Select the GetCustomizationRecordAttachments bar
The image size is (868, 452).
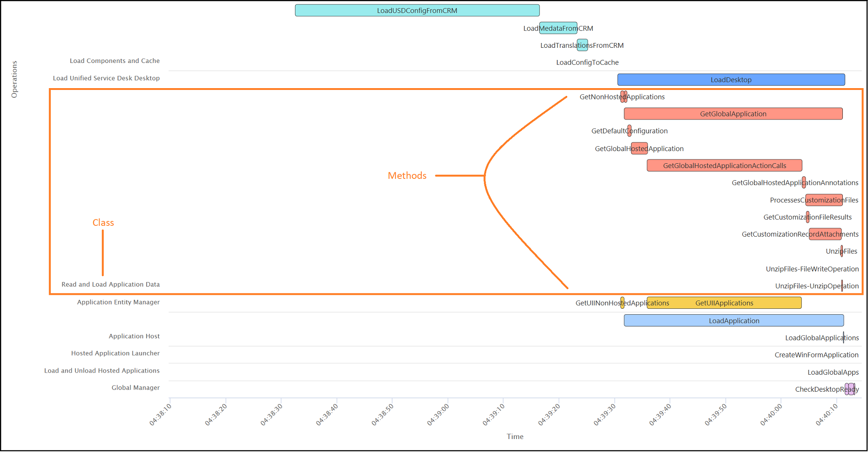click(825, 234)
